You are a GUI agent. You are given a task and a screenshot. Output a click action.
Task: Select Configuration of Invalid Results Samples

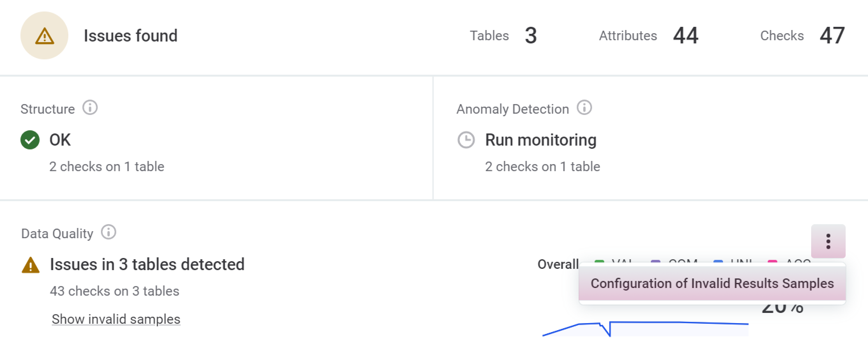coord(712,284)
